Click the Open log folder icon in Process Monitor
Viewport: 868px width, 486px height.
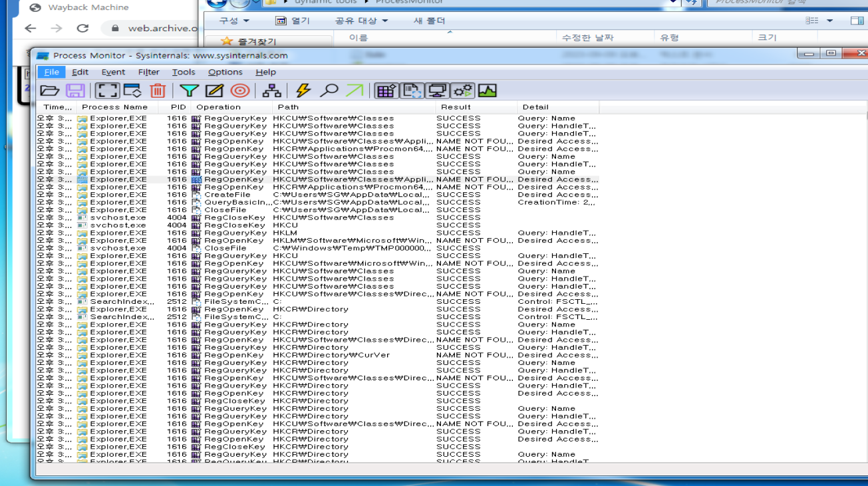(50, 90)
